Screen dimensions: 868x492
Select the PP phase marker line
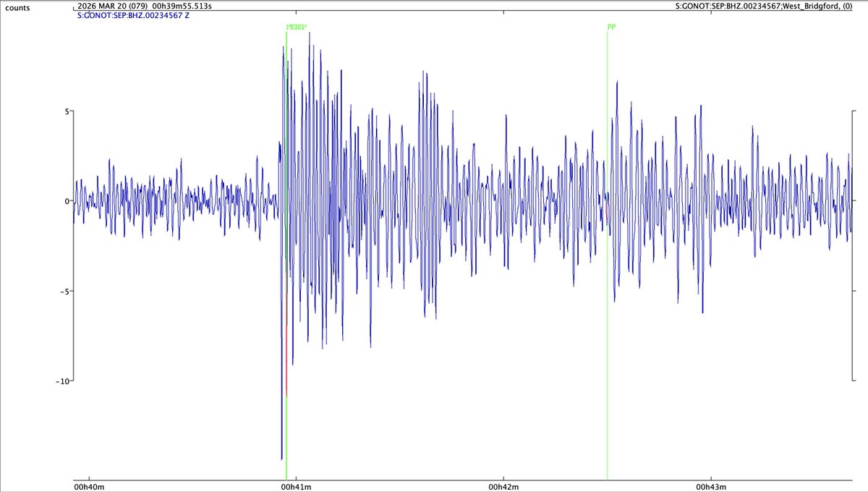[x=607, y=255]
